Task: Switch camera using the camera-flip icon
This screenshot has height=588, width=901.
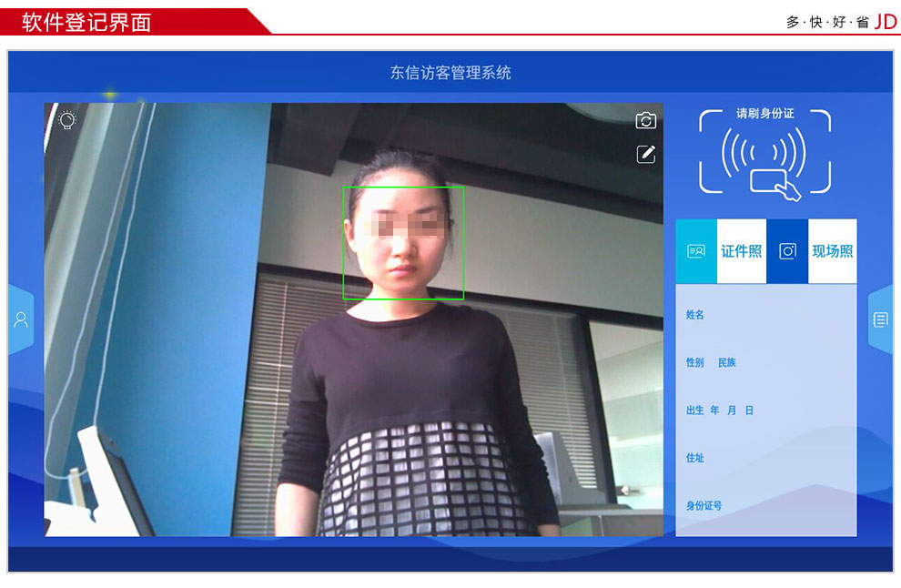Action: pos(645,121)
